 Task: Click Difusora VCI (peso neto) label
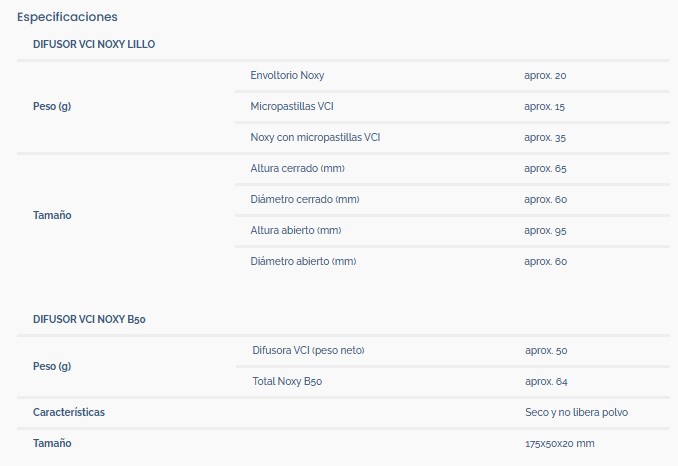(x=308, y=350)
